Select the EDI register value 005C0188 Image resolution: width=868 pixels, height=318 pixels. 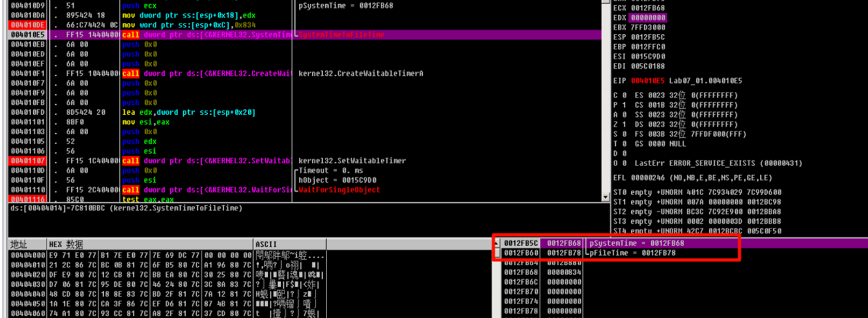tap(648, 66)
